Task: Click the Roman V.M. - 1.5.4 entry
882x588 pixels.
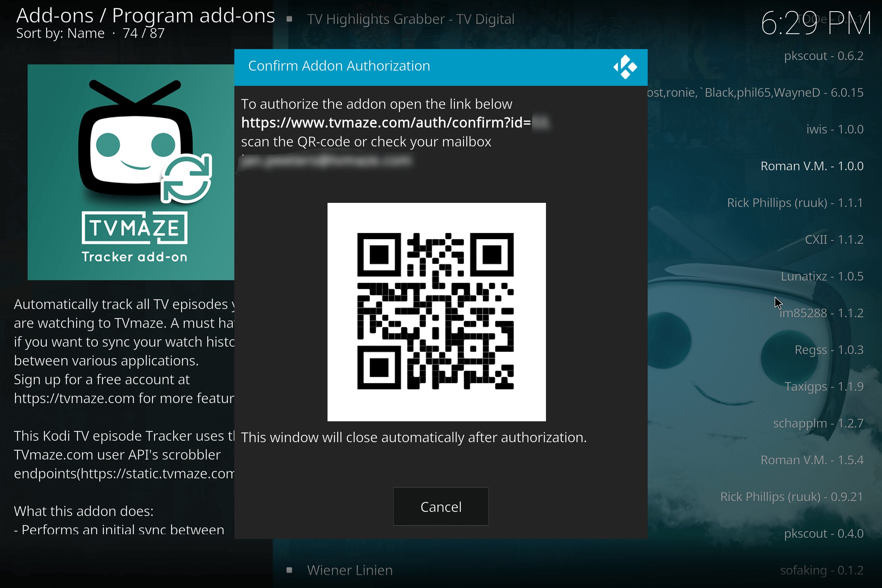Action: 812,460
